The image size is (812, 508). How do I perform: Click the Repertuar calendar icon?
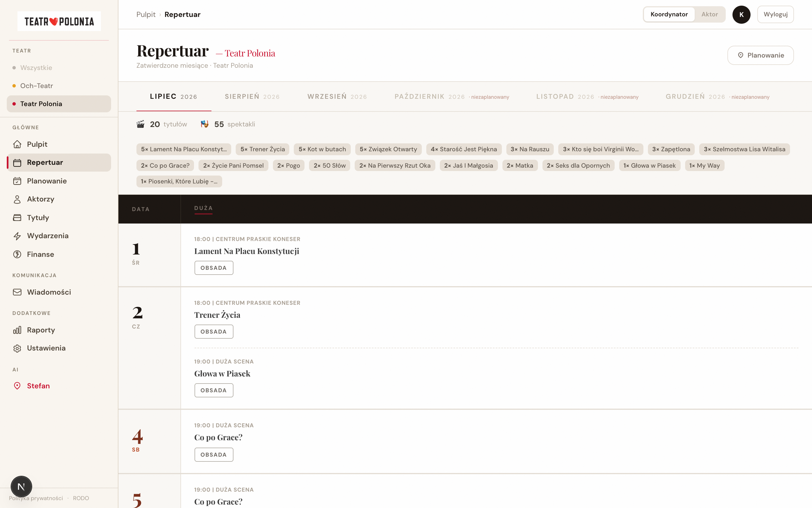point(17,163)
